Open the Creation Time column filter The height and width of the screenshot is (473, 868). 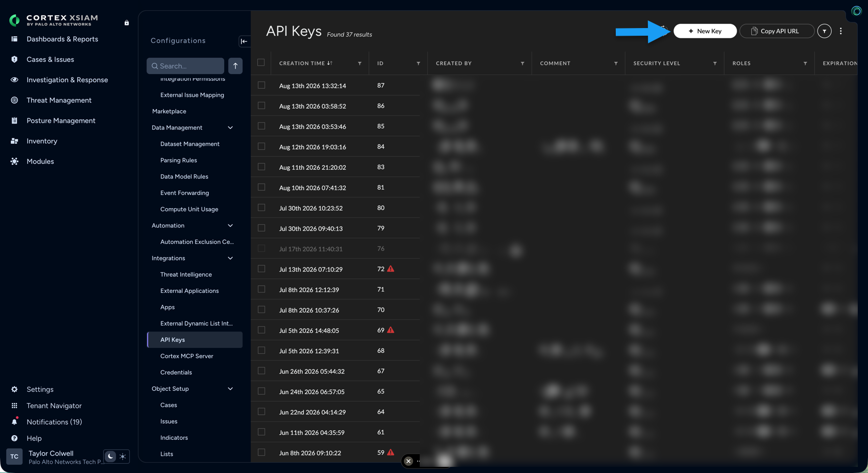[x=360, y=64]
